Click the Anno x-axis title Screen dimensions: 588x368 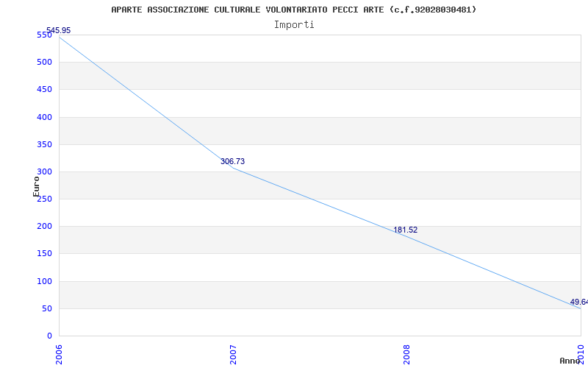[x=570, y=361]
